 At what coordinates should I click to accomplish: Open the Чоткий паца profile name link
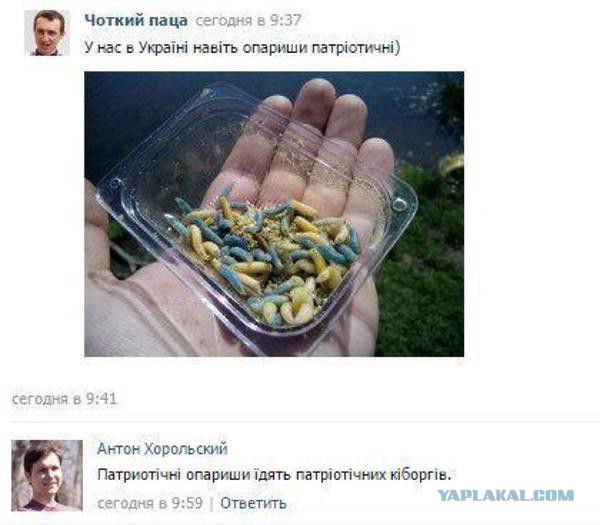pyautogui.click(x=136, y=21)
